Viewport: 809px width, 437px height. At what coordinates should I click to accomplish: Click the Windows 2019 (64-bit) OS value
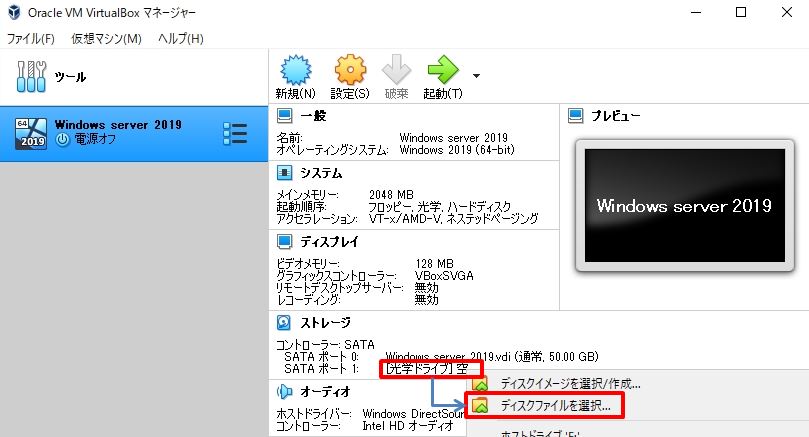tap(457, 150)
